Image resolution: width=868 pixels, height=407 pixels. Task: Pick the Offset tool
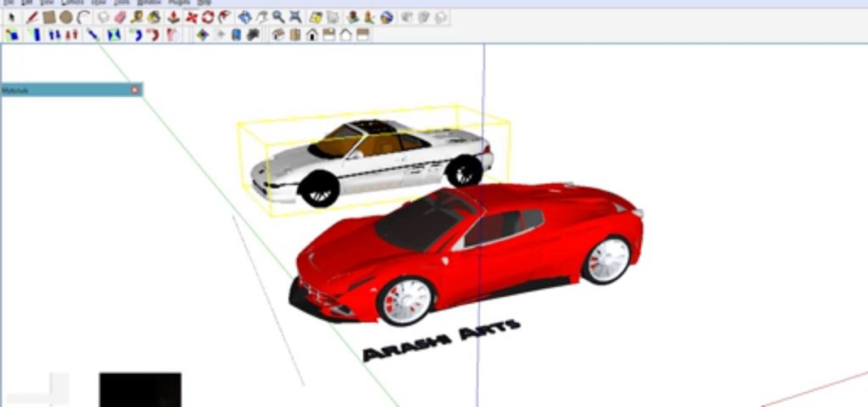[224, 18]
